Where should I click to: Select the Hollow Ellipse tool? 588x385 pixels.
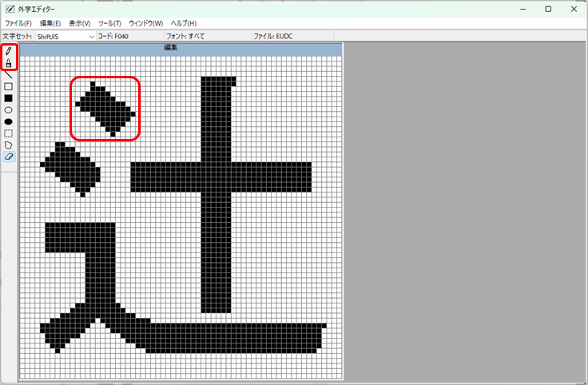[x=9, y=109]
